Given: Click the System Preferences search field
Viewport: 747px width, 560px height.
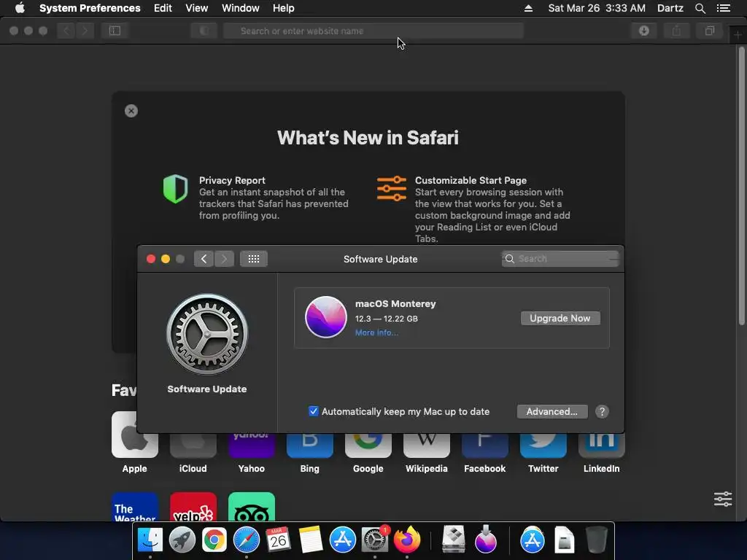Looking at the screenshot, I should [560, 259].
